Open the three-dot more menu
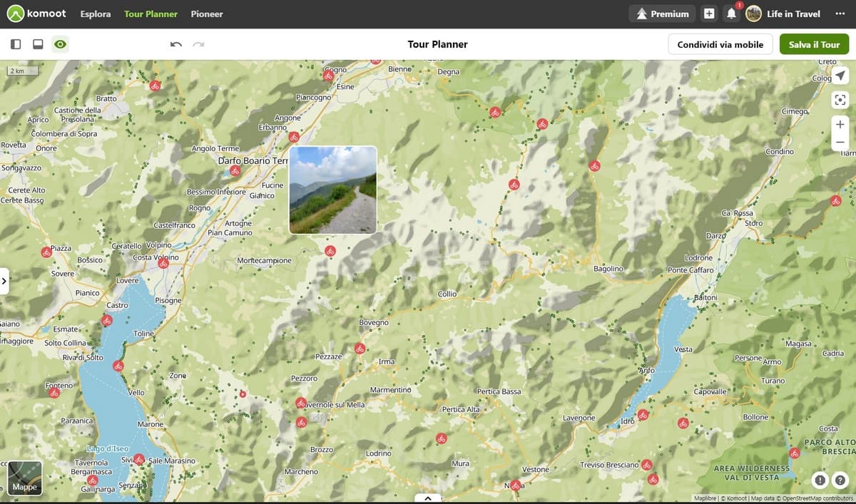This screenshot has height=504, width=856. click(x=840, y=14)
